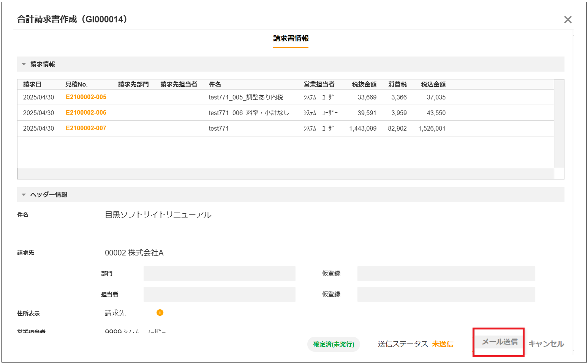Click the 請求先 value next to 住所表示
Viewport: 588px width, 364px height.
click(115, 313)
